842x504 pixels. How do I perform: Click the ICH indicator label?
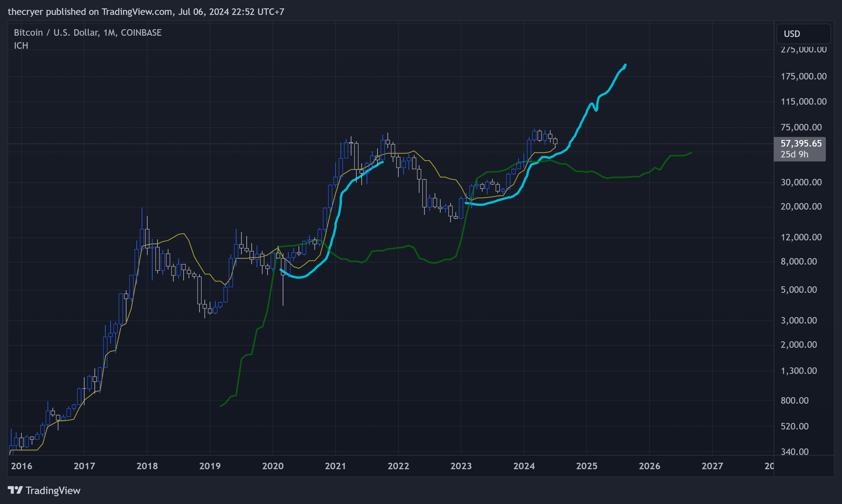tap(21, 46)
